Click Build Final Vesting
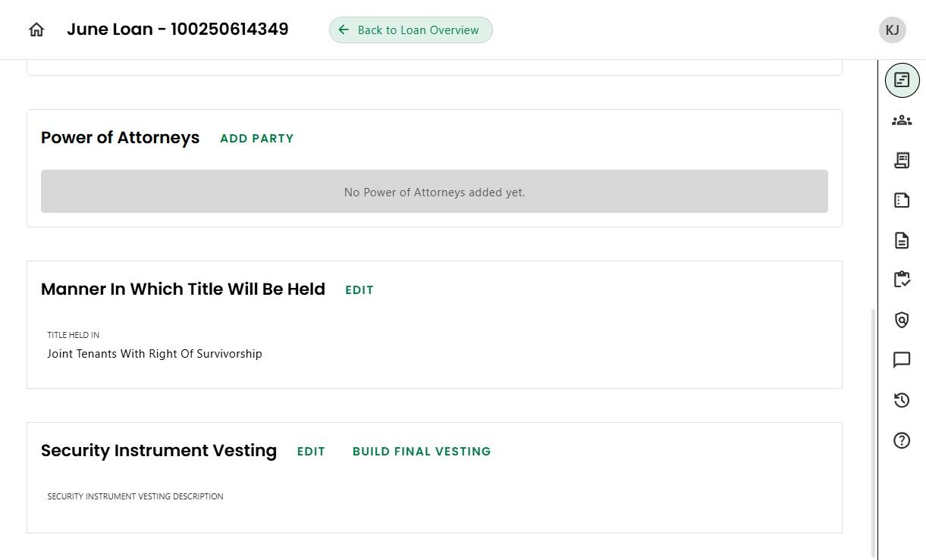 pos(422,452)
